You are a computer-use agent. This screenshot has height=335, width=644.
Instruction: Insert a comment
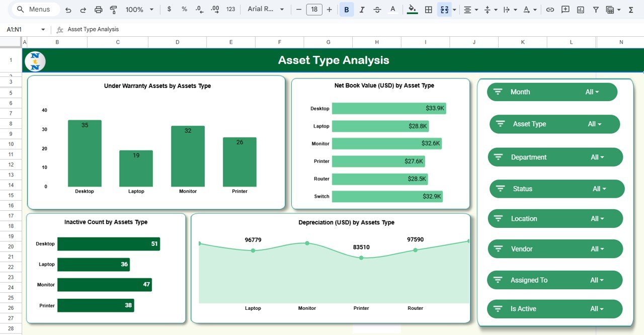click(x=565, y=9)
